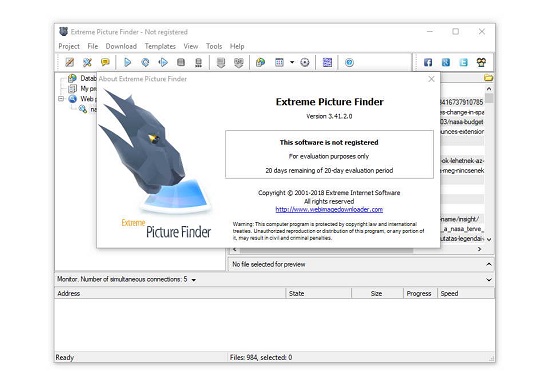This screenshot has height=381, width=550.
Task: Click the Progress column header
Action: 420,293
